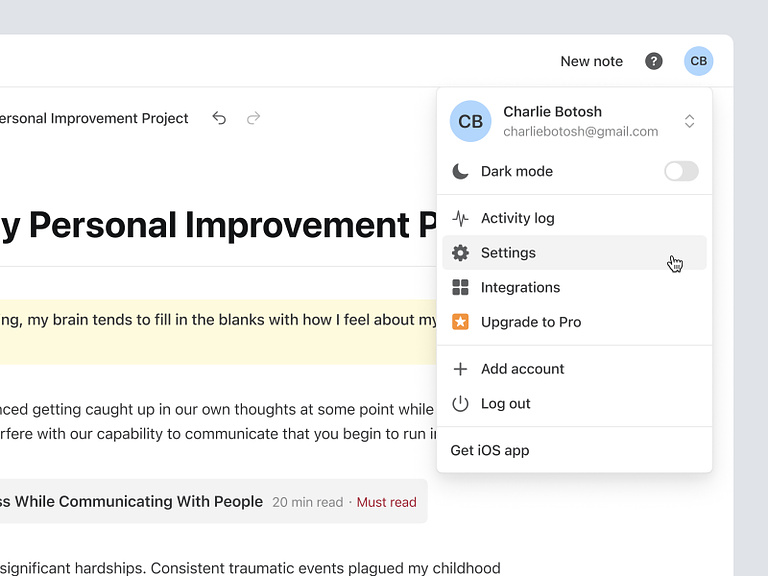Click the crescent moon Dark mode icon
The height and width of the screenshot is (576, 768).
[x=460, y=171]
